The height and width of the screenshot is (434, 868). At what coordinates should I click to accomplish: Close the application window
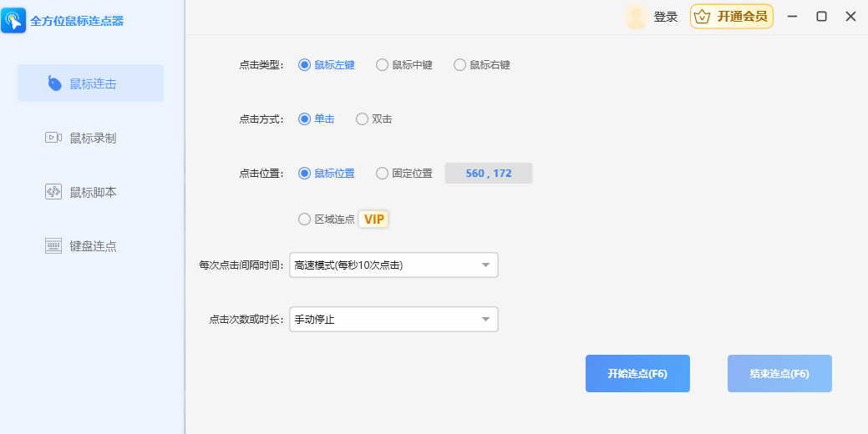(850, 17)
